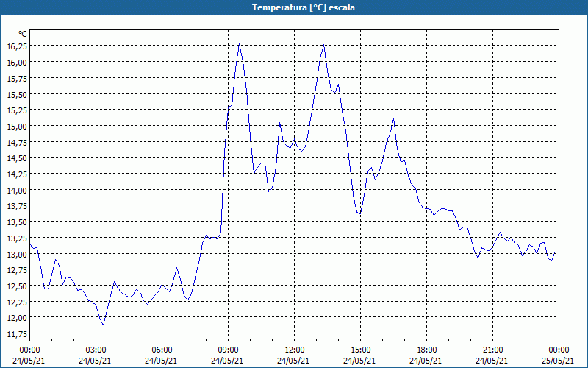Select the 12:00 x-axis label
Image resolution: width=588 pixels, height=368 pixels.
pos(295,350)
